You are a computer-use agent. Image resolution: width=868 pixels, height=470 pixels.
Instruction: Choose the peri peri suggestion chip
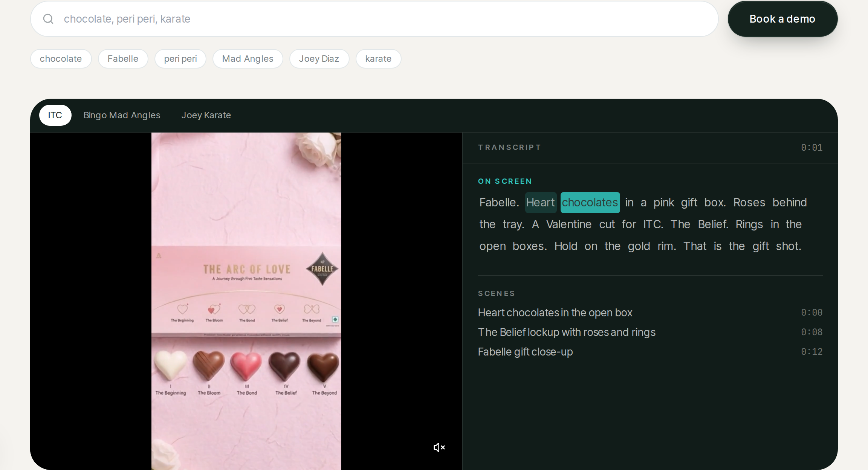[180, 59]
